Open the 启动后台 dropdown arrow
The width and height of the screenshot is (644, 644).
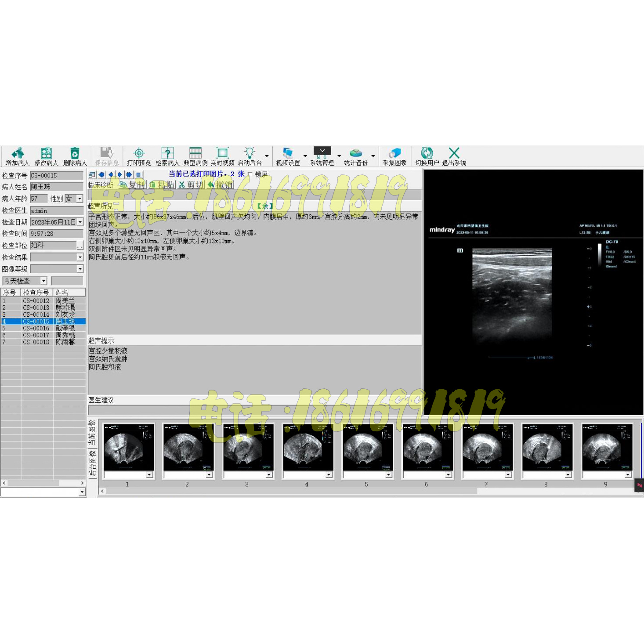click(267, 156)
